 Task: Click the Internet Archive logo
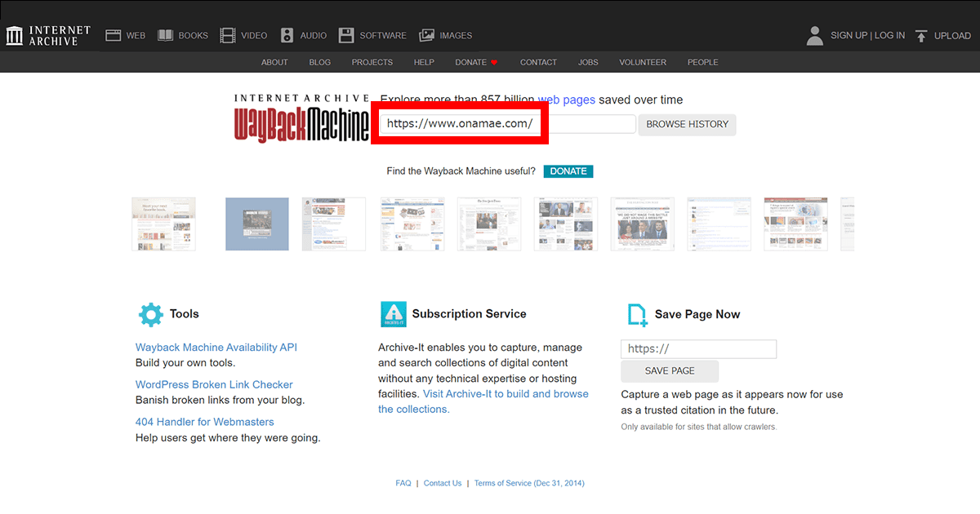(47, 36)
